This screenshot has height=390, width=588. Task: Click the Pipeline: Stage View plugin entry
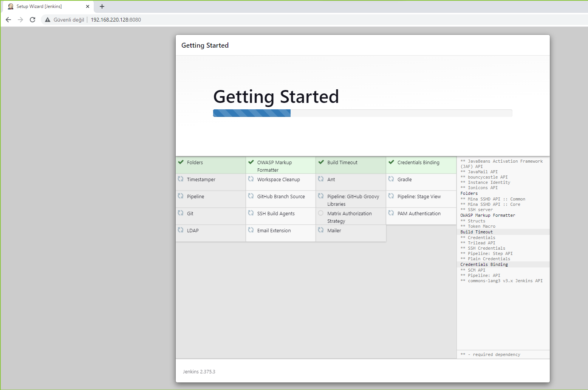point(419,197)
